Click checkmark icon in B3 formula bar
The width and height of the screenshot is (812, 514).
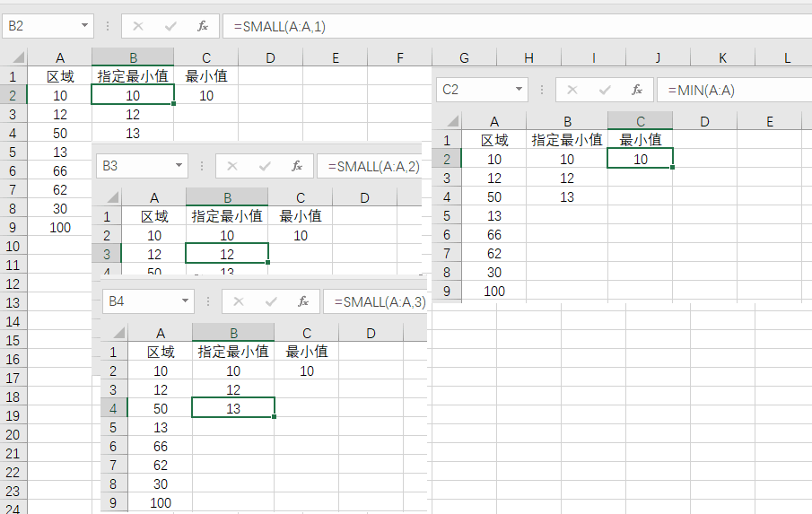coord(265,166)
